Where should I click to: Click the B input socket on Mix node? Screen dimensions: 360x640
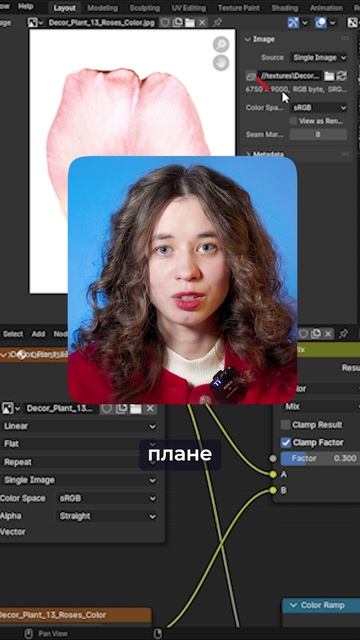point(273,490)
